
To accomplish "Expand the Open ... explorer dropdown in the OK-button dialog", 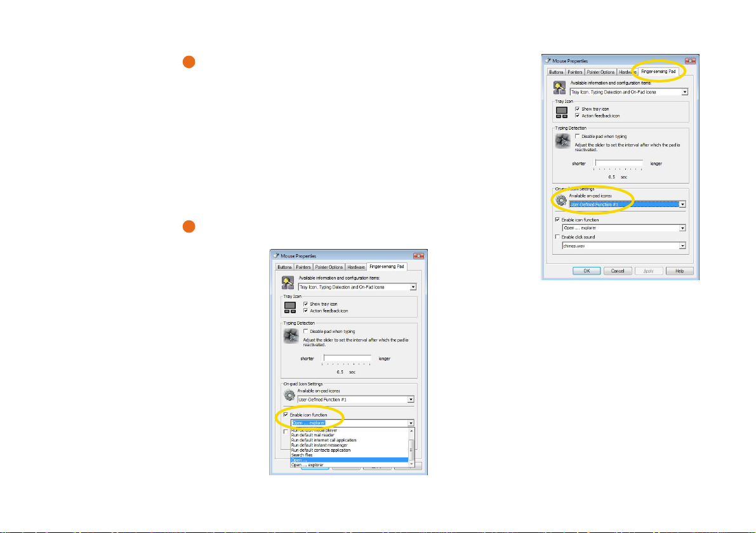I will 624,227.
